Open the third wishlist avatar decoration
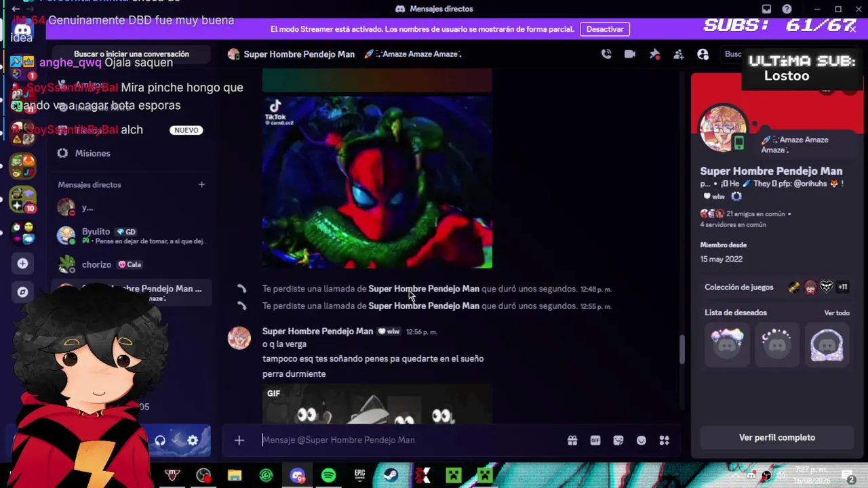 tap(827, 344)
